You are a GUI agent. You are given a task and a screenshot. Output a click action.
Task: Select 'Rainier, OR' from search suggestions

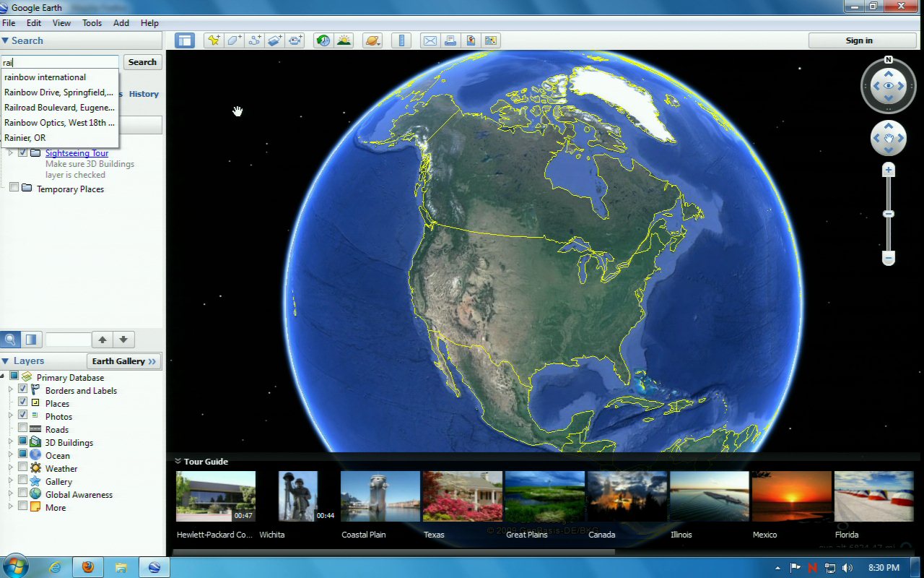click(25, 138)
